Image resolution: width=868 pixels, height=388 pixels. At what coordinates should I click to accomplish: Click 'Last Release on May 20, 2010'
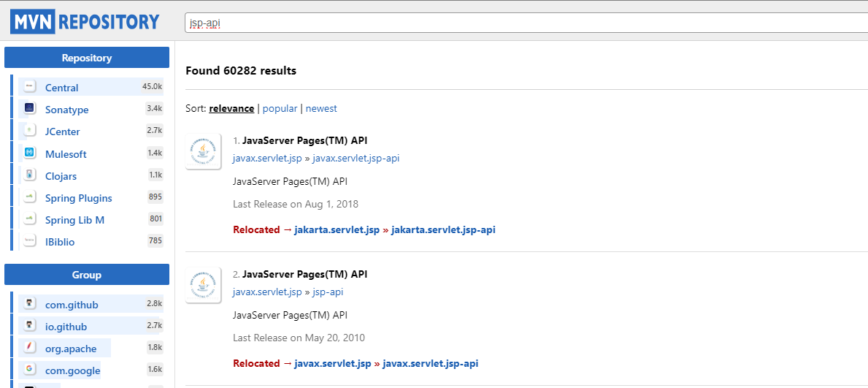tap(299, 338)
